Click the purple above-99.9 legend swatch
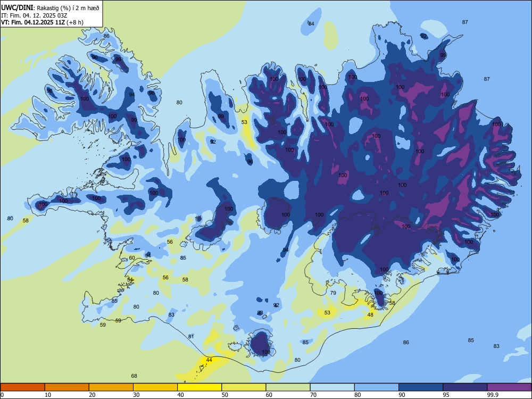The width and height of the screenshot is (532, 399). point(509,387)
